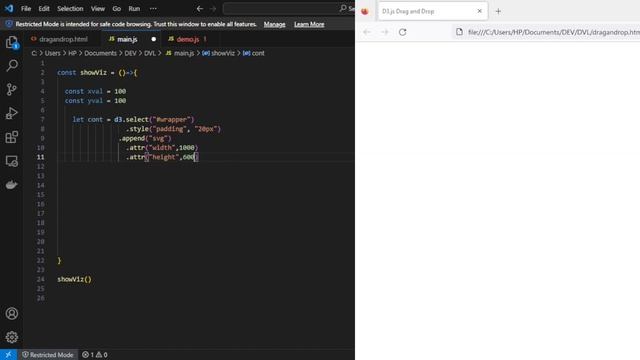Open the Docker view
This screenshot has height=360, width=640.
12,184
